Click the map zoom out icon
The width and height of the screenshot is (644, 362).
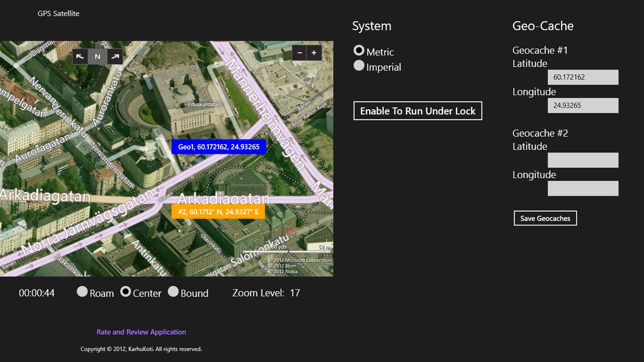(299, 52)
